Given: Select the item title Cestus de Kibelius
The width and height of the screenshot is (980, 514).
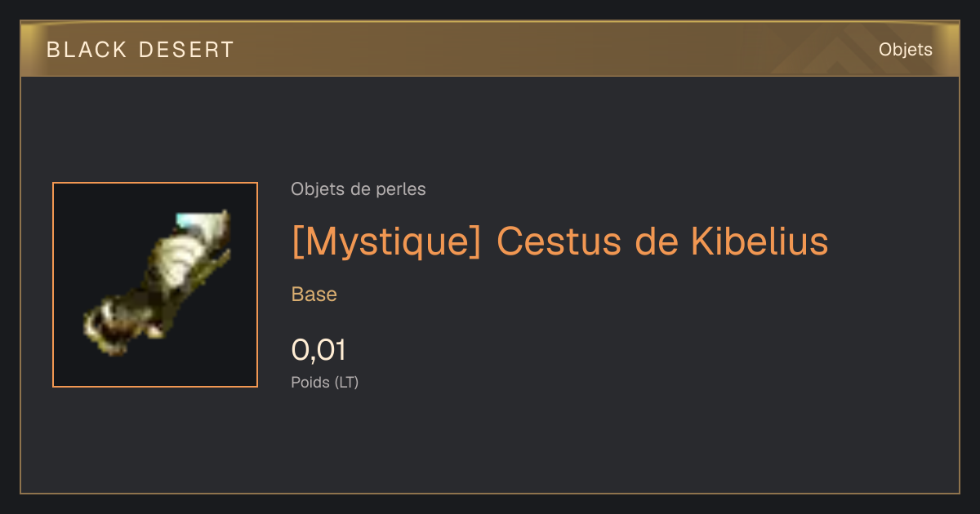Looking at the screenshot, I should 560,241.
